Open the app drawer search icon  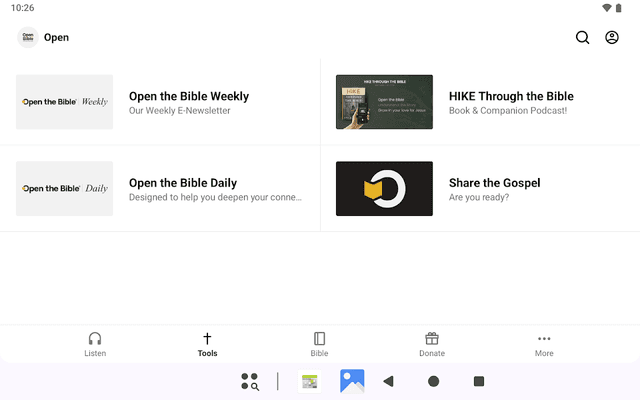click(250, 381)
